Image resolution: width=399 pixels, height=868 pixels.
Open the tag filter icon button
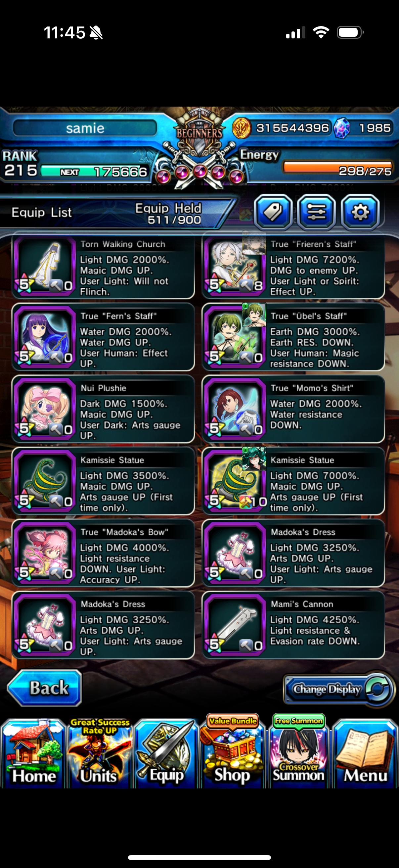pyautogui.click(x=273, y=212)
